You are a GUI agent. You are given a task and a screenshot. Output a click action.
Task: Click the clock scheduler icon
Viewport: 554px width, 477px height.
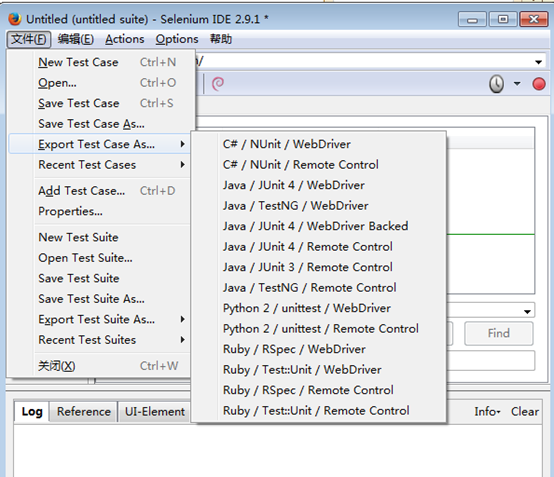tap(496, 84)
